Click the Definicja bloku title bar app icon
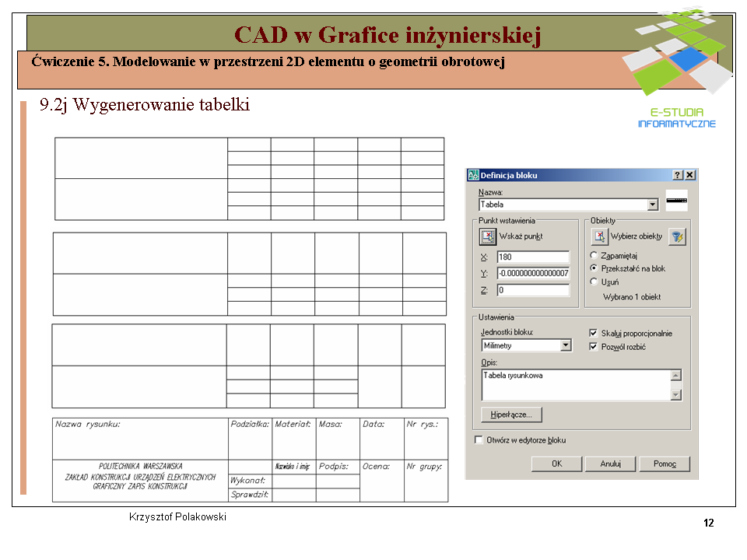Viewport: 747px width, 560px height. [x=473, y=175]
